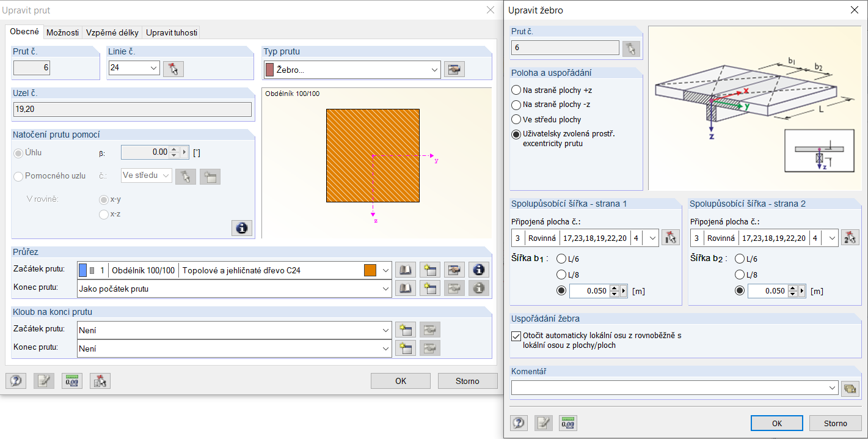Open Připojená plocha dropdown for strana 2
Image resolution: width=868 pixels, height=439 pixels.
831,238
